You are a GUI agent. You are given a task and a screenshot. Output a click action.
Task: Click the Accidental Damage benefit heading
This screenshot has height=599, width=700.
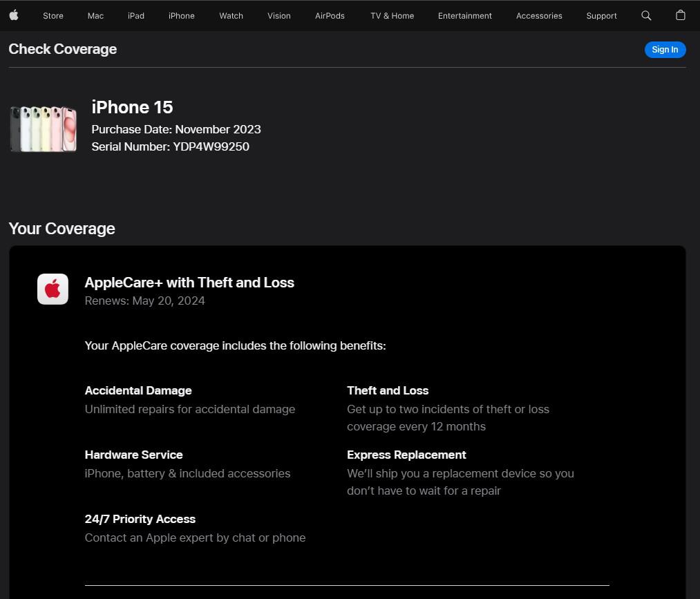click(138, 390)
